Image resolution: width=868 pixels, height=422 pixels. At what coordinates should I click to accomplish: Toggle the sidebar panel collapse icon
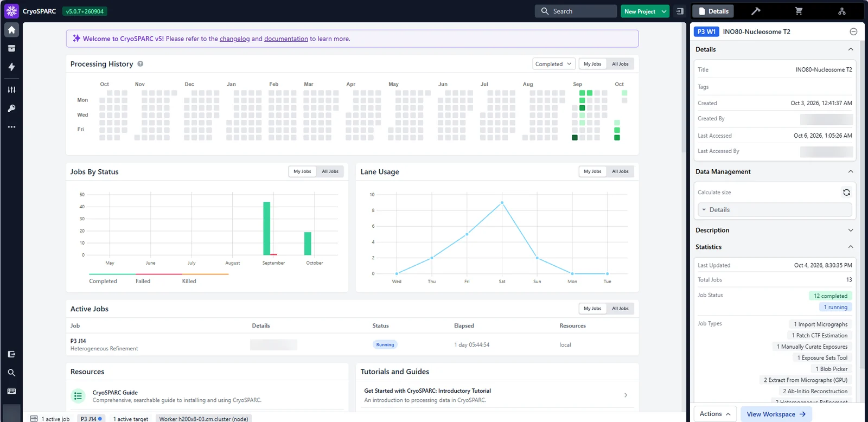point(680,11)
